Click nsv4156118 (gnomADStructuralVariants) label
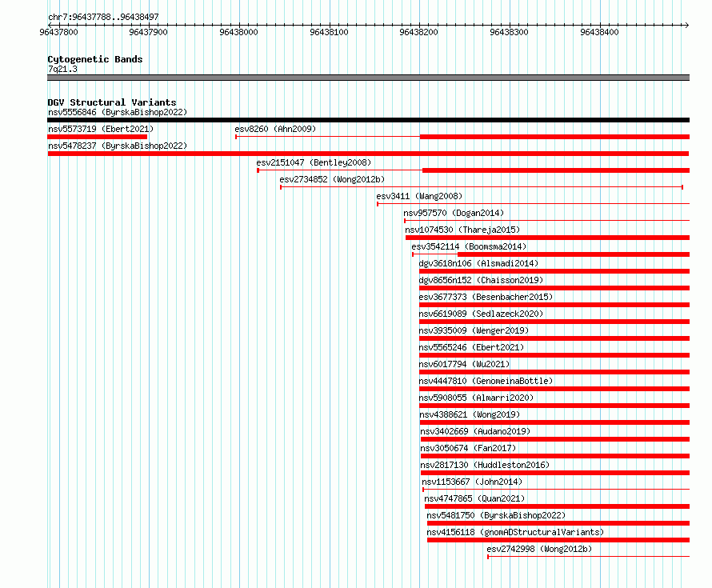The width and height of the screenshot is (712, 588). point(515,532)
